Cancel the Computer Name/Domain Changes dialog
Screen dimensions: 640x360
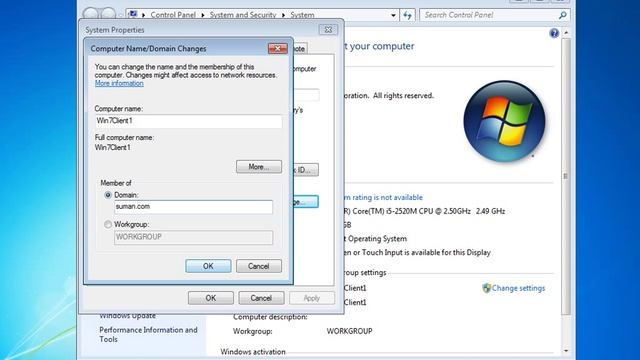(259, 266)
